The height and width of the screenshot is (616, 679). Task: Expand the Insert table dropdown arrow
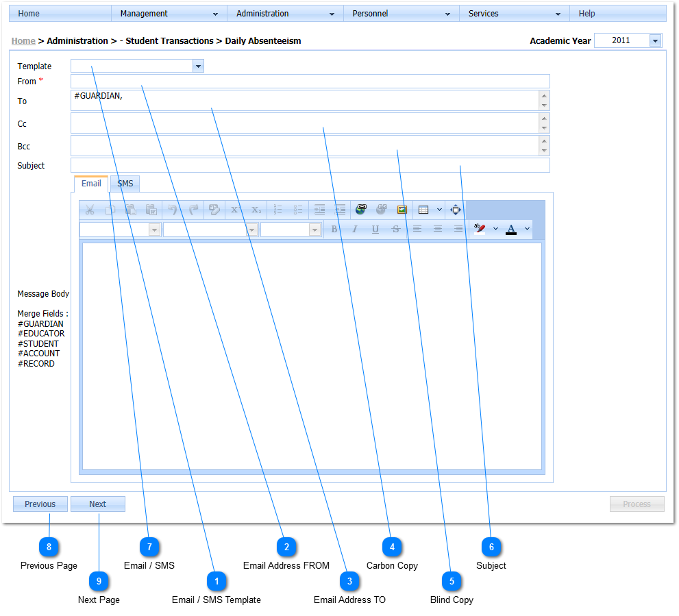pyautogui.click(x=439, y=210)
